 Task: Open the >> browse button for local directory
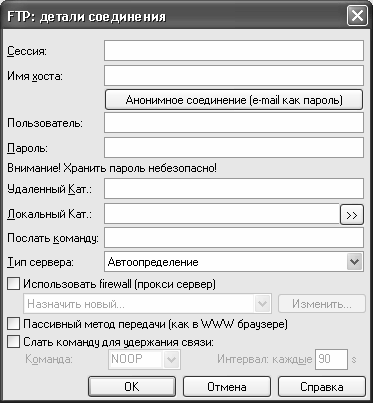point(352,215)
